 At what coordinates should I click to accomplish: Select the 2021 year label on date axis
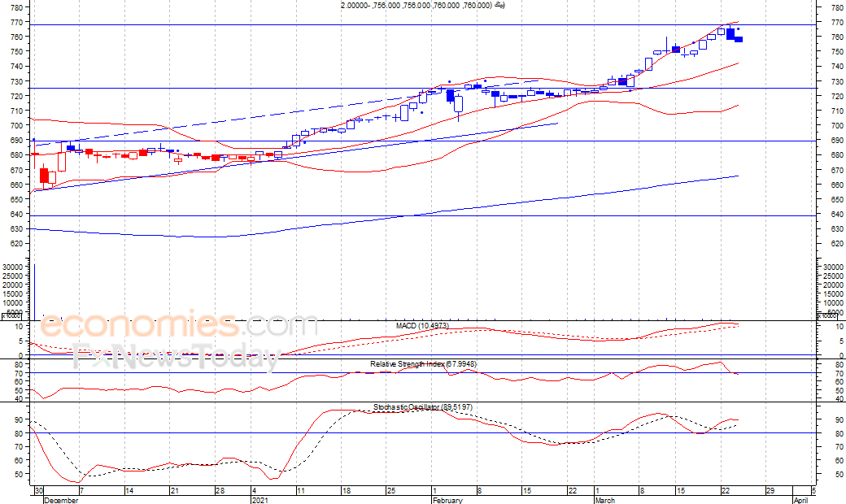tap(259, 500)
